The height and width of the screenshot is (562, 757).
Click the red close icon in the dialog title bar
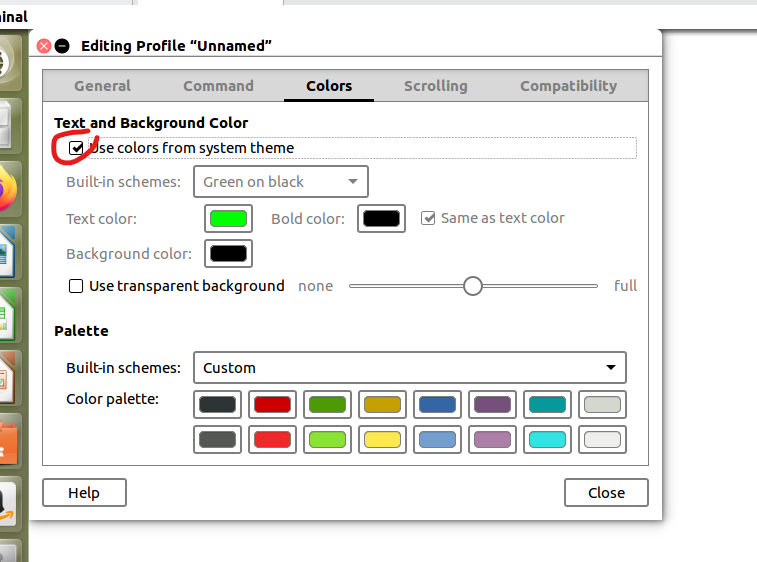[44, 46]
